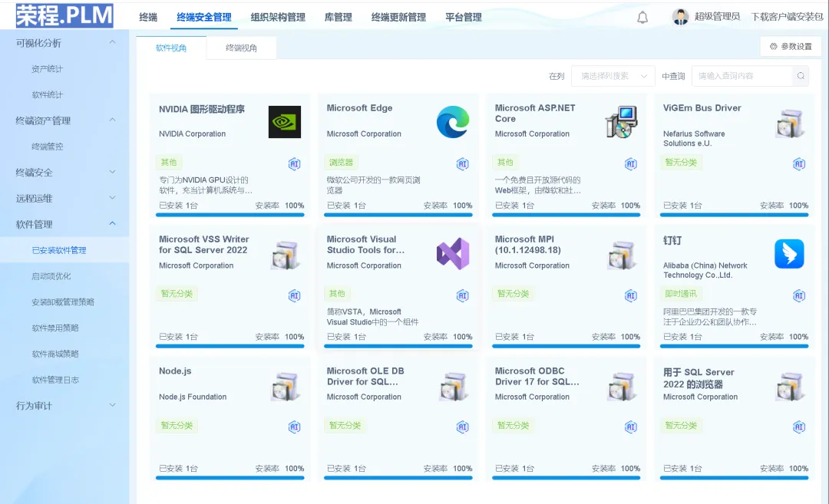Open the 终端安全管理 top menu
This screenshot has width=829, height=504.
(204, 17)
